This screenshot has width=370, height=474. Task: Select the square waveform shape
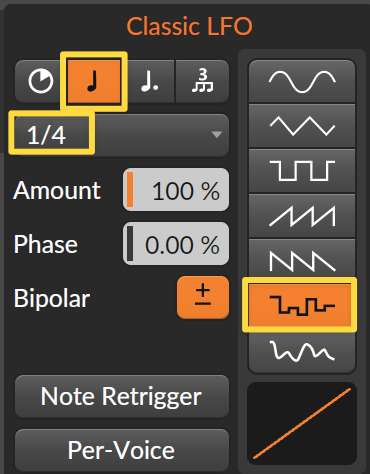click(x=302, y=171)
